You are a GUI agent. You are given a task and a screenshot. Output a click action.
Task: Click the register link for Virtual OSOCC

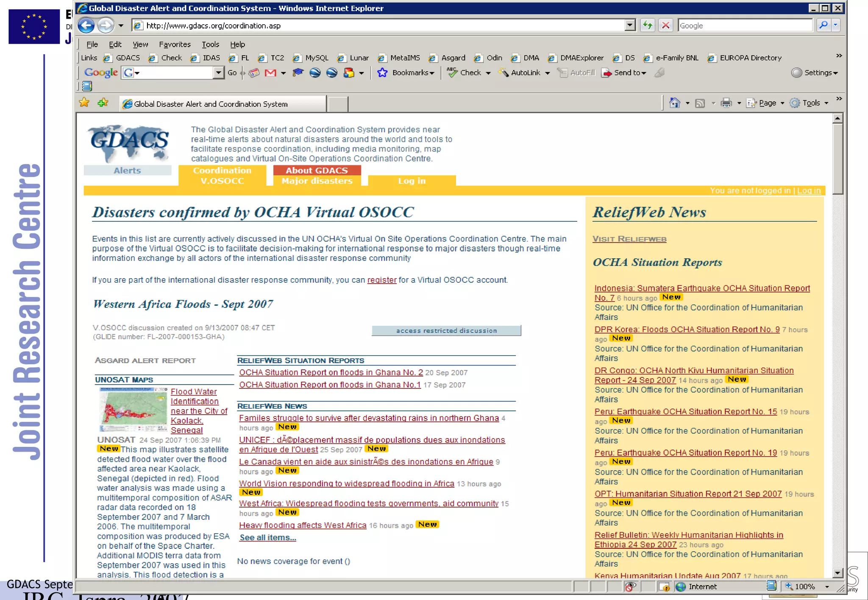[381, 280]
